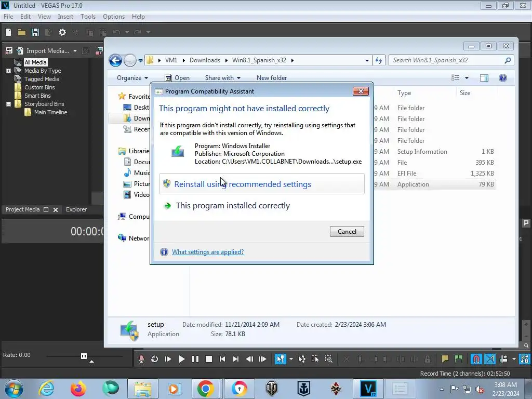Close the Project Media panel

click(56, 210)
